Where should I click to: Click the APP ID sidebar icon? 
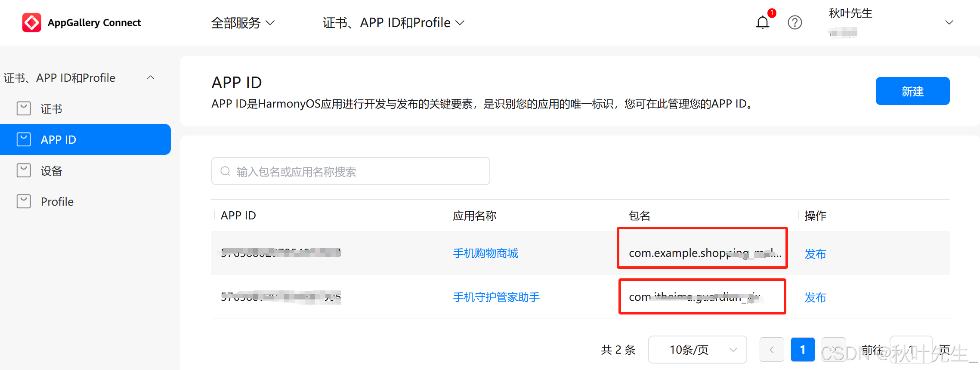[24, 139]
